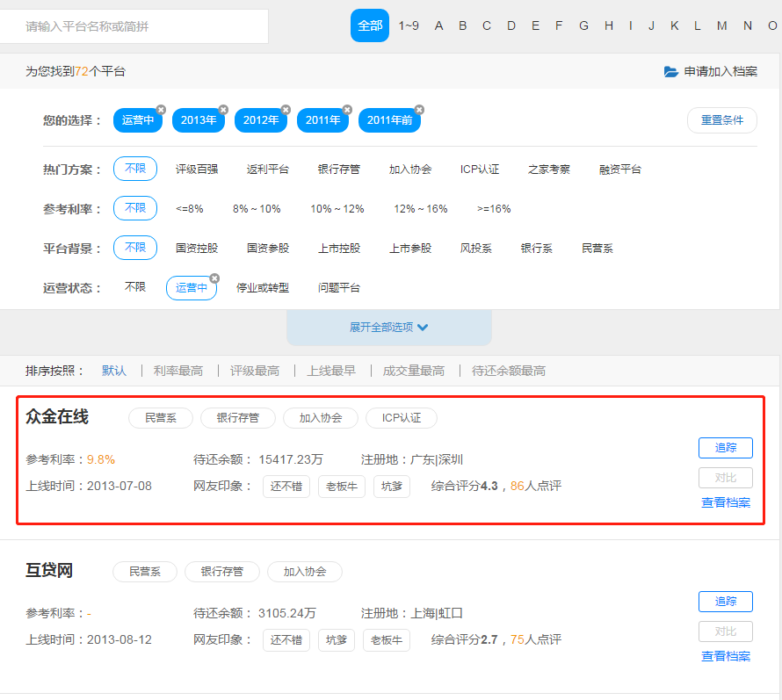Viewport: 782px width, 700px height.
Task: Track 众金在线 with 追踪 button
Action: [x=726, y=448]
